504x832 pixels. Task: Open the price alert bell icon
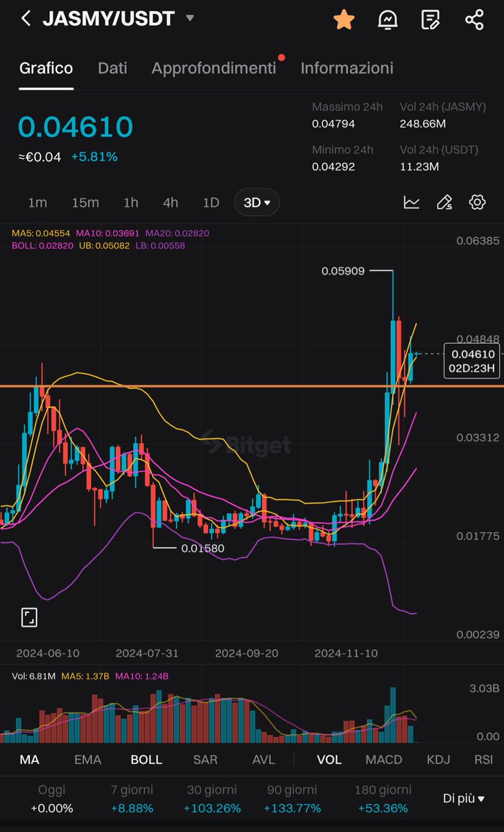click(388, 19)
